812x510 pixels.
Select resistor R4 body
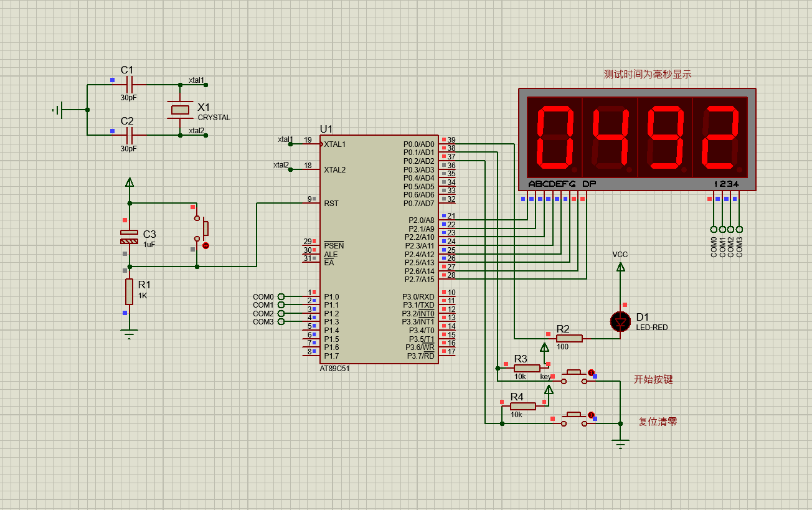(522, 406)
